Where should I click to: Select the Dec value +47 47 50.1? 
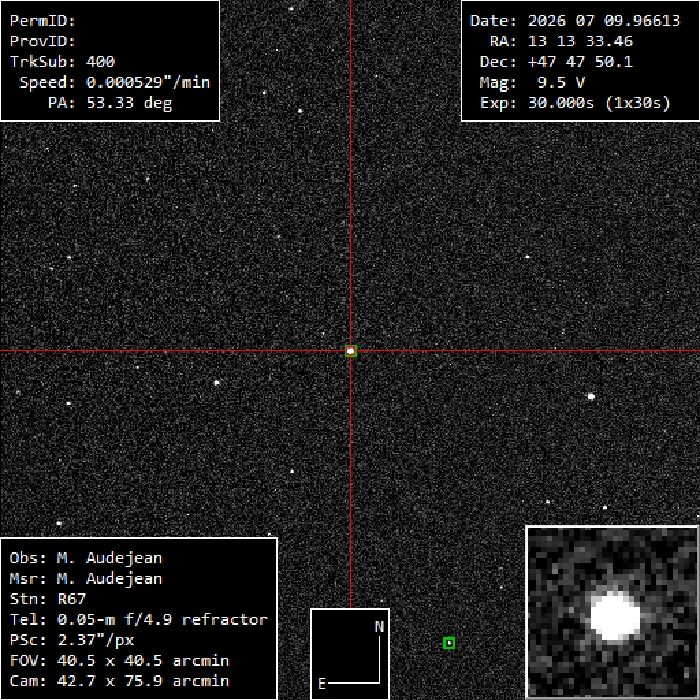click(x=580, y=62)
